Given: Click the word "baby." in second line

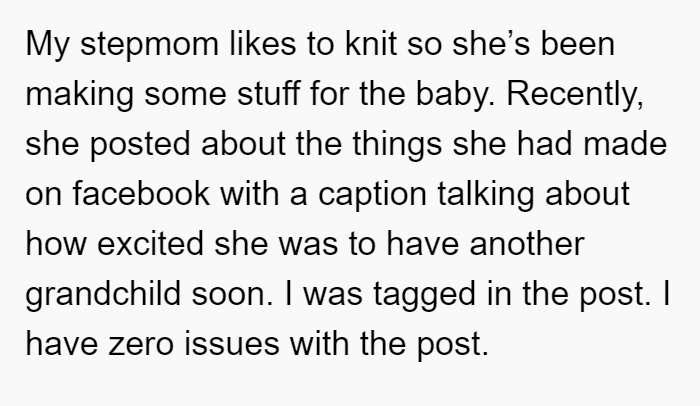Looking at the screenshot, I should pyautogui.click(x=455, y=96).
